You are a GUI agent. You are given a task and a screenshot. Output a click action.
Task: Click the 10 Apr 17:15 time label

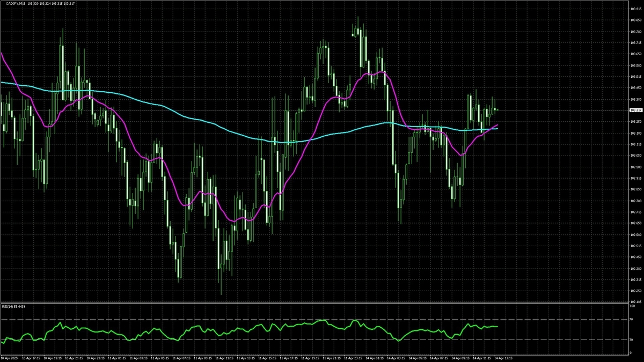pyautogui.click(x=30, y=357)
